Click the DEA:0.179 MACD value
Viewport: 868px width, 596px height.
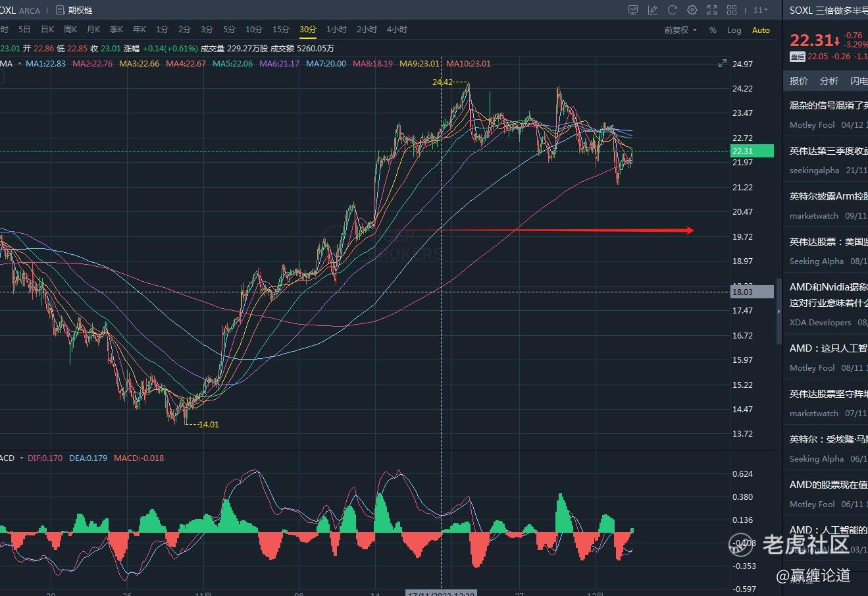tap(88, 458)
